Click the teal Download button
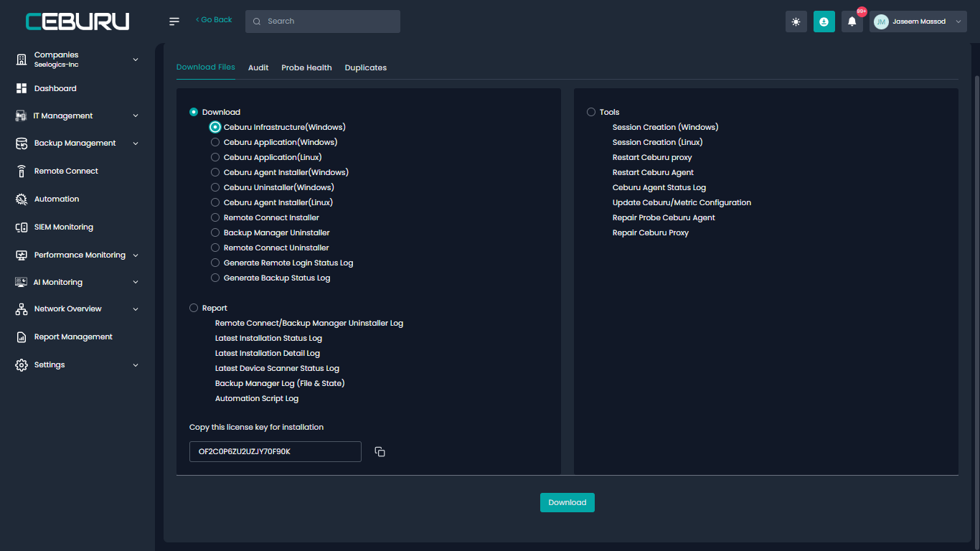The image size is (980, 551). pos(567,502)
